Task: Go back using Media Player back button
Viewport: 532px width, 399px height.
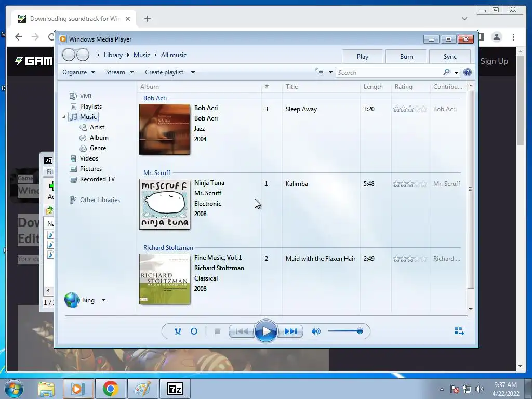Action: tap(69, 55)
